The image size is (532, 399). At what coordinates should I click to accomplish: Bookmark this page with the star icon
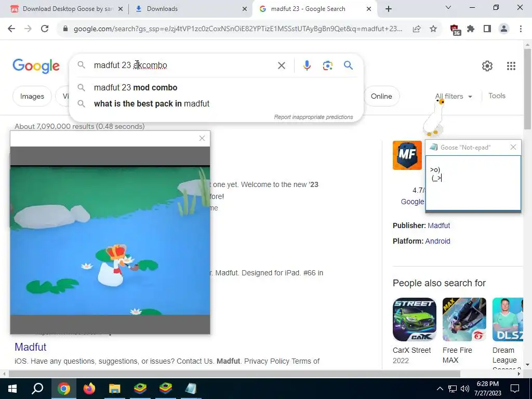tap(433, 29)
